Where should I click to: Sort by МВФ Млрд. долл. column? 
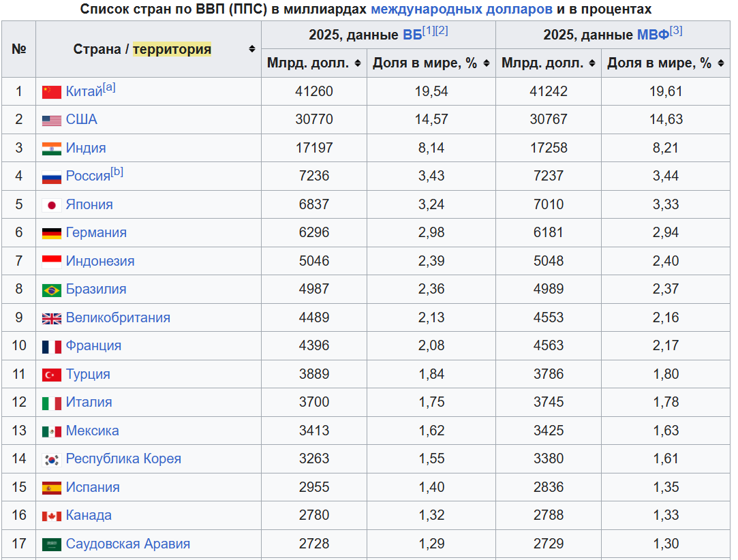pyautogui.click(x=592, y=63)
